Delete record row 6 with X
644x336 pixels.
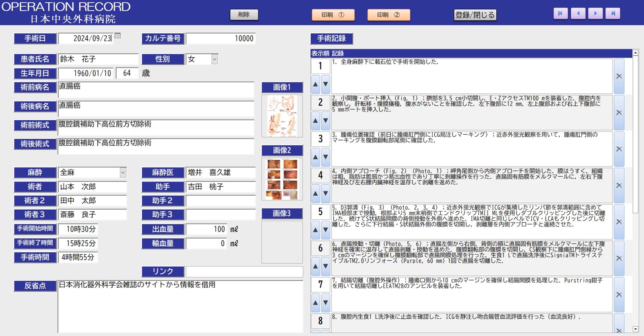point(619,258)
